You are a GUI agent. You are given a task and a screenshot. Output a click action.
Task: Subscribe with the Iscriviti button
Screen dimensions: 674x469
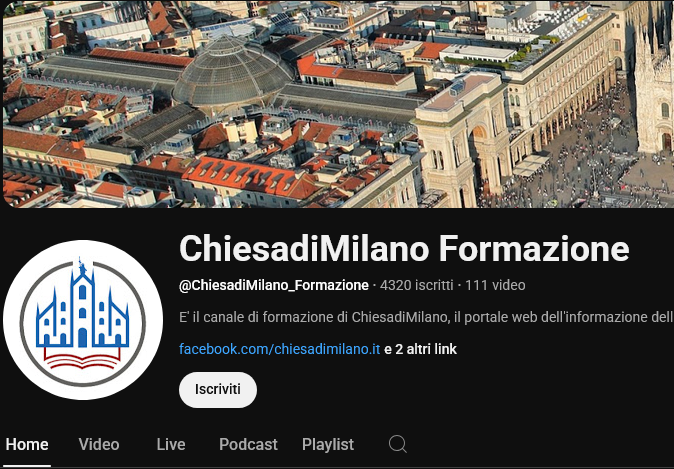[x=218, y=389]
